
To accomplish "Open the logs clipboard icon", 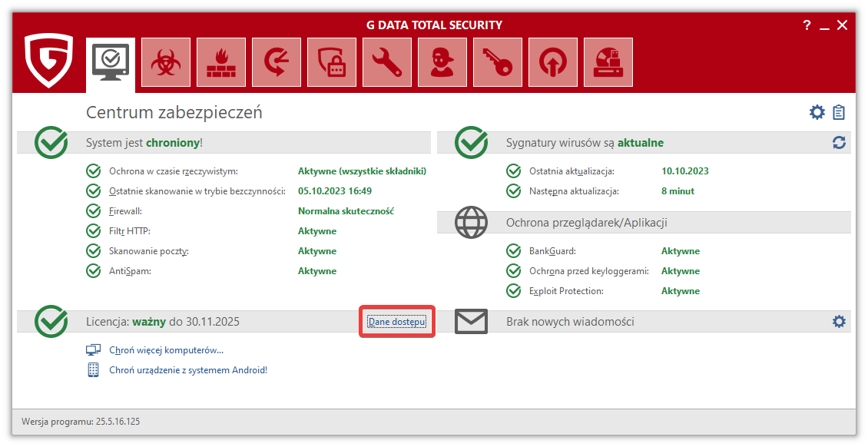I will click(840, 112).
